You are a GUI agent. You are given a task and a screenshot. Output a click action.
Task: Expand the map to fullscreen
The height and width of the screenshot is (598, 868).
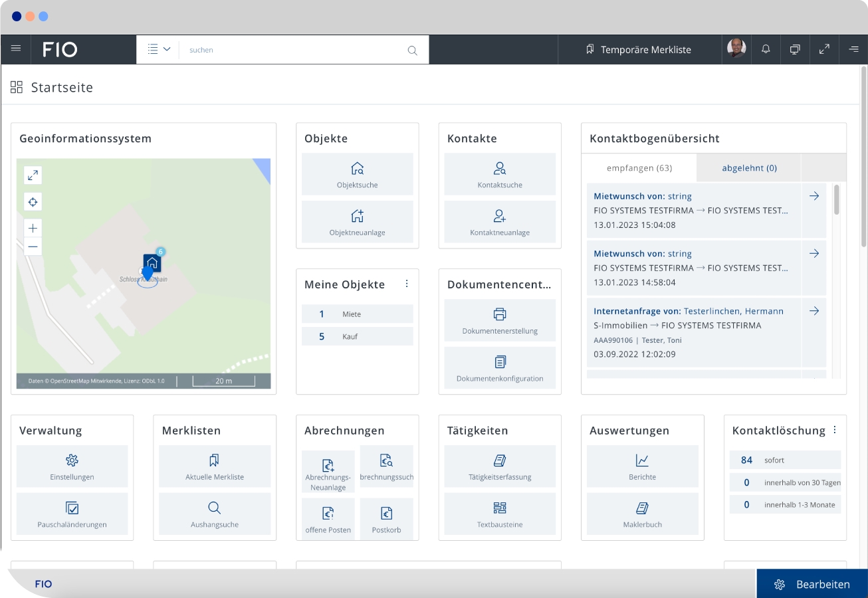tap(33, 175)
